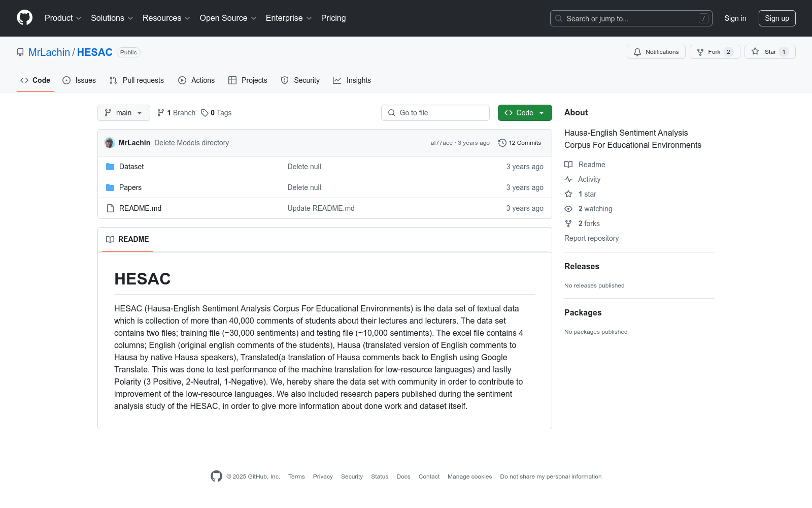Screen dimensions: 812x508
Task: Click the Sign in link
Action: coord(735,18)
